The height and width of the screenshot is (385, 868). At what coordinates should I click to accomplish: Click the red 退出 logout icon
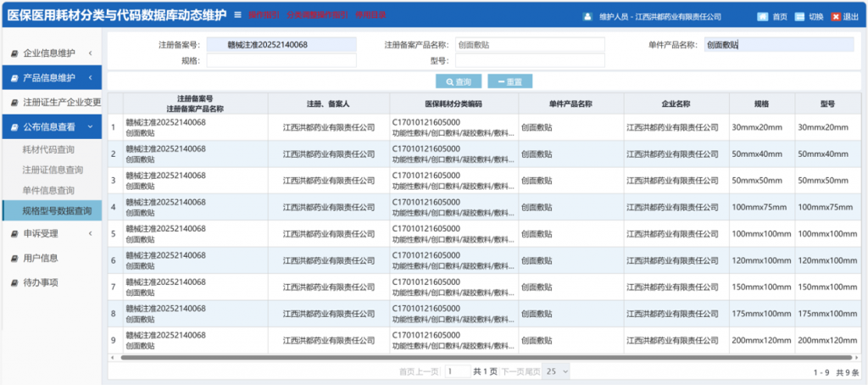coord(835,17)
